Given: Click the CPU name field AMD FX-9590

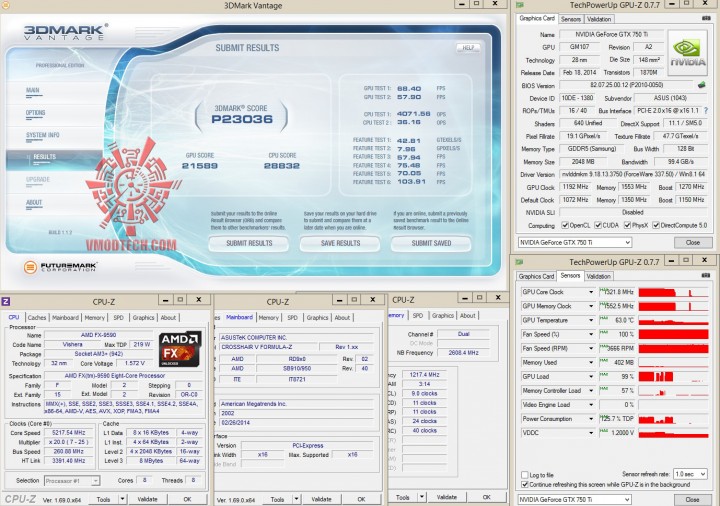Looking at the screenshot, I should (x=99, y=335).
